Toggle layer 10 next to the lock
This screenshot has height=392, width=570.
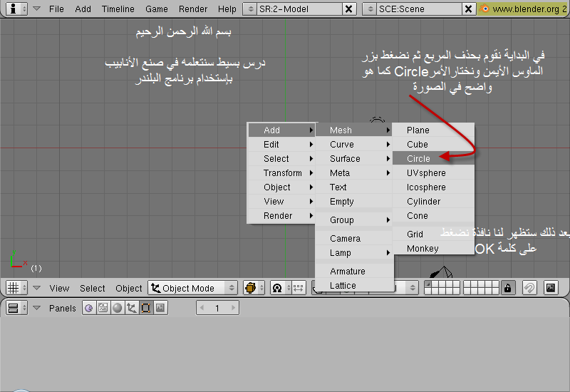(495, 284)
